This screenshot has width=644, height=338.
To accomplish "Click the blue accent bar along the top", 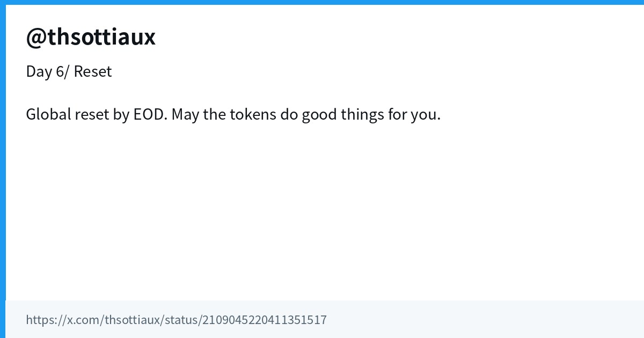I will [x=322, y=2].
